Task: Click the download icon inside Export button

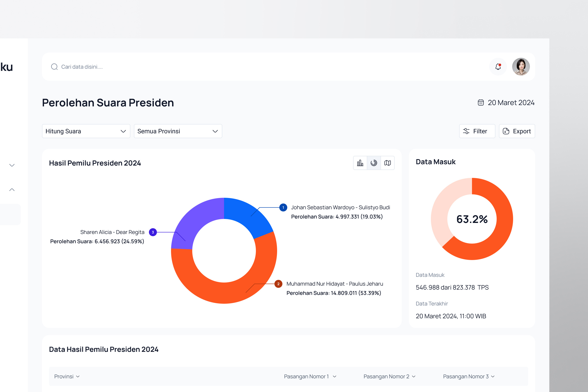Action: [506, 131]
